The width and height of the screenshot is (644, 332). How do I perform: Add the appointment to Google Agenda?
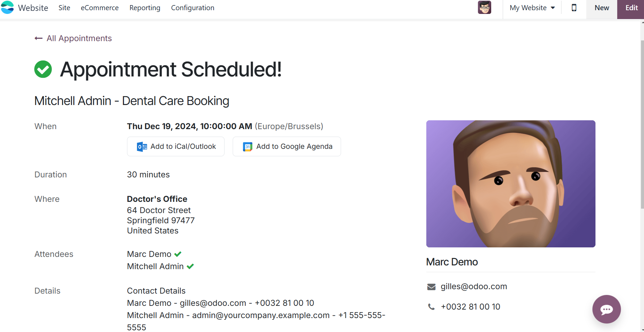pos(287,146)
